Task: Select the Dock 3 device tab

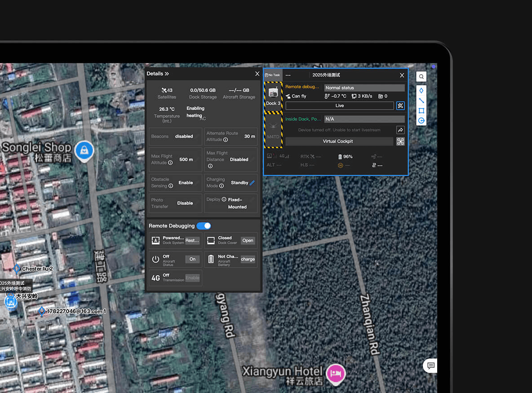Action: coord(273,97)
